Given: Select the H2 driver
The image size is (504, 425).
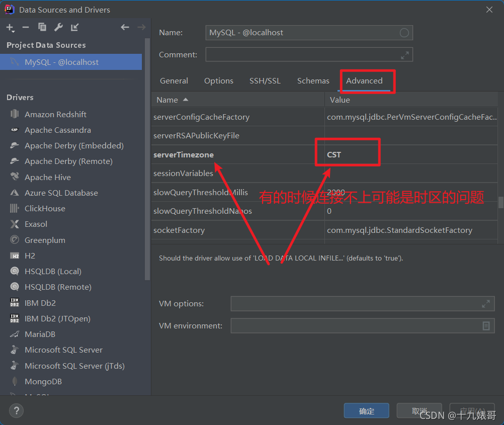Looking at the screenshot, I should coord(30,256).
